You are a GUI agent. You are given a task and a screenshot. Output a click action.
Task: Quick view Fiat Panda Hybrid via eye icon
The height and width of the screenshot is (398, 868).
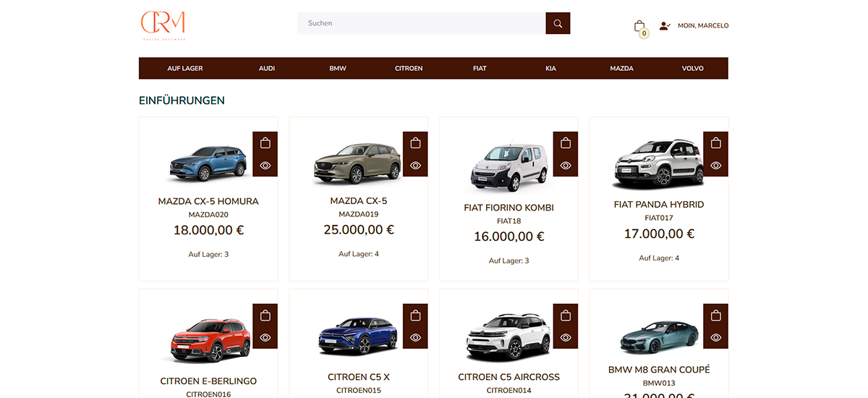click(715, 166)
